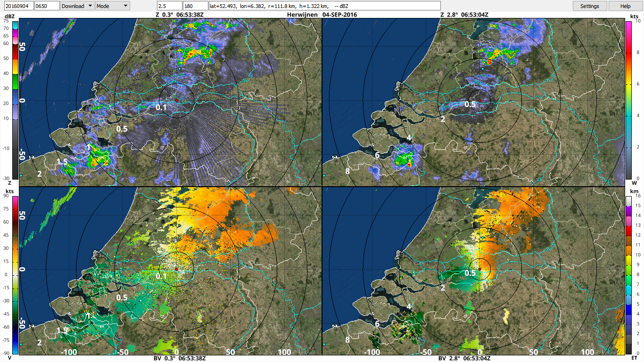644x362 pixels.
Task: Click the "ET" label under the echo top scale
Action: point(634,358)
